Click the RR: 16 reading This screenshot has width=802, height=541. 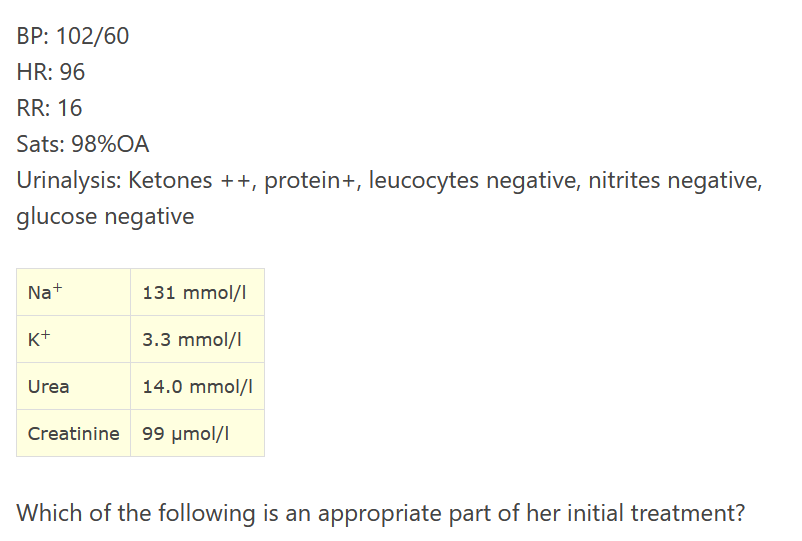49,108
